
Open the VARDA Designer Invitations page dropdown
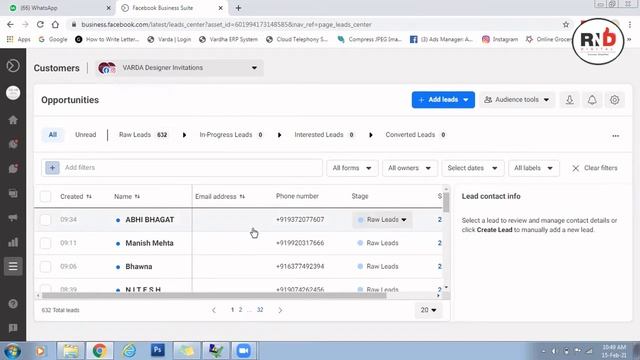pos(180,68)
